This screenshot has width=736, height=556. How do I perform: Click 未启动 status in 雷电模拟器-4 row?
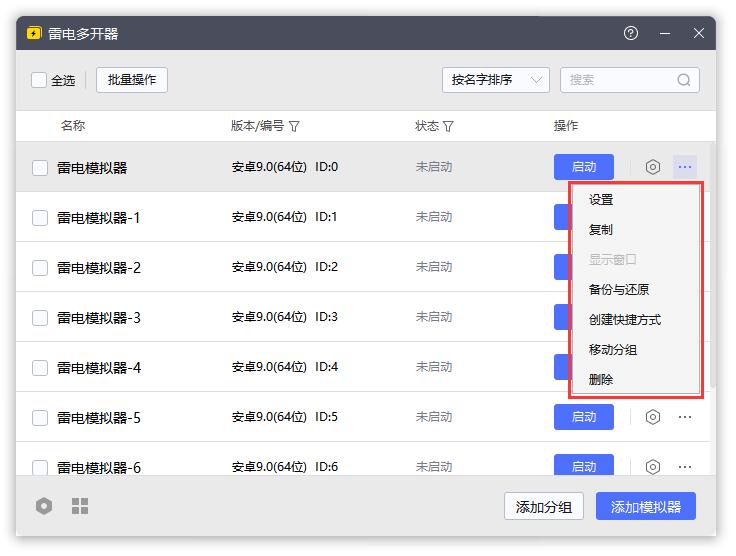(434, 366)
